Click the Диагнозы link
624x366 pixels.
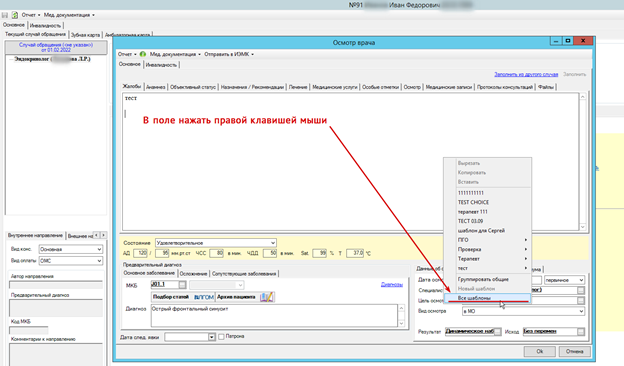[x=392, y=284]
